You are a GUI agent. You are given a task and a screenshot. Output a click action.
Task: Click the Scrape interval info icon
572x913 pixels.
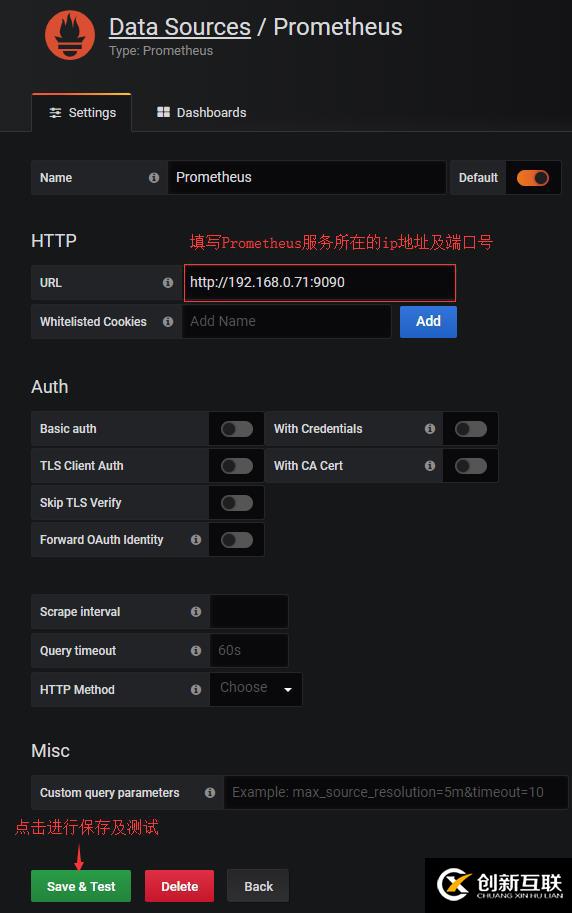click(196, 611)
